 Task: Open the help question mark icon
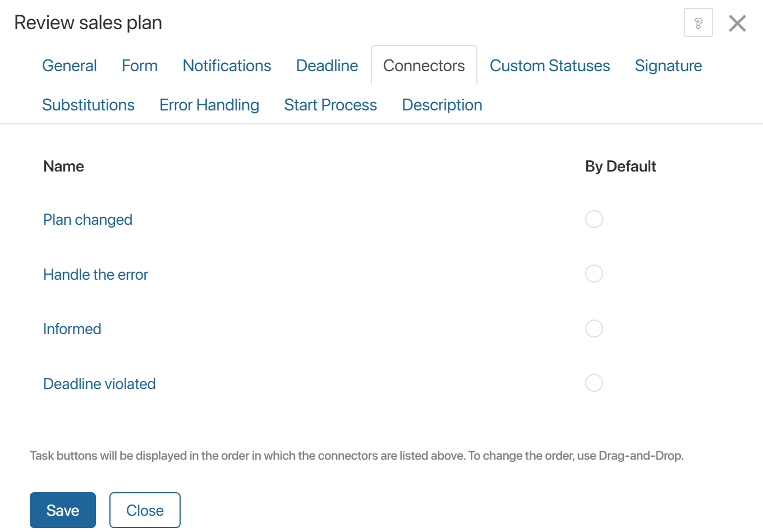[698, 23]
